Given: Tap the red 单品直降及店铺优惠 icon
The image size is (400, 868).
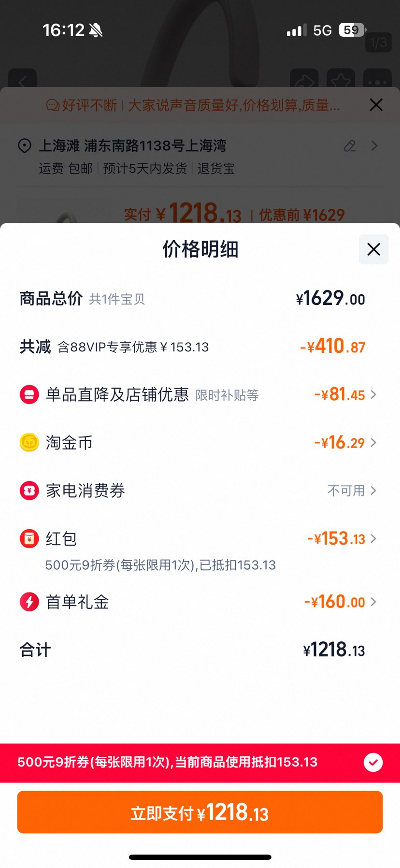Looking at the screenshot, I should coord(29,395).
